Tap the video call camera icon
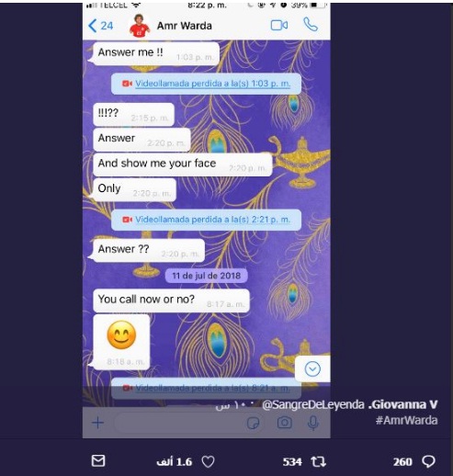The image size is (453, 476). (279, 26)
